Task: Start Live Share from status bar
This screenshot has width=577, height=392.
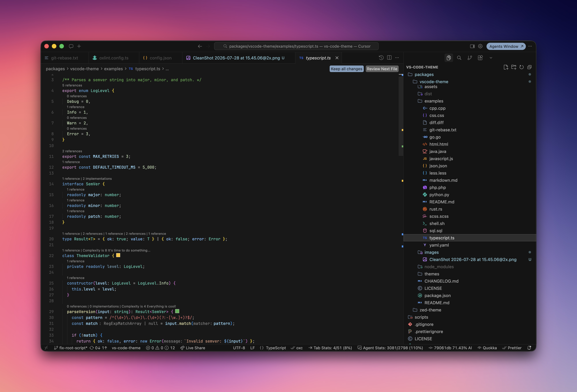Action: click(193, 348)
